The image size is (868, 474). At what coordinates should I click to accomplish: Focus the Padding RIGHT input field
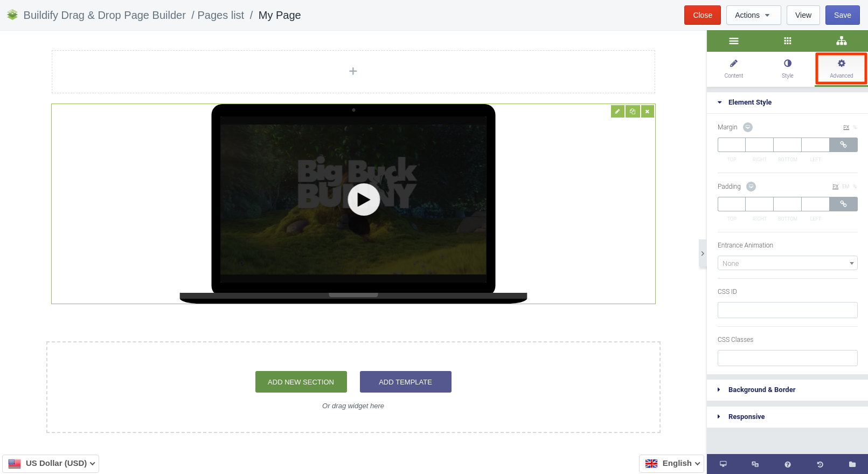pyautogui.click(x=760, y=204)
